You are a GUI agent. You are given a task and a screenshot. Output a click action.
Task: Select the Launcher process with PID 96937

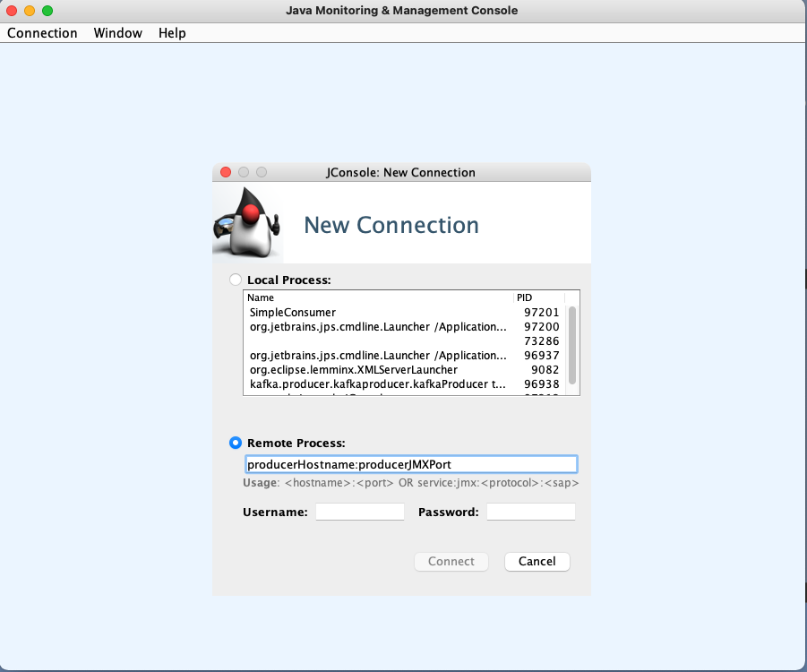358,355
